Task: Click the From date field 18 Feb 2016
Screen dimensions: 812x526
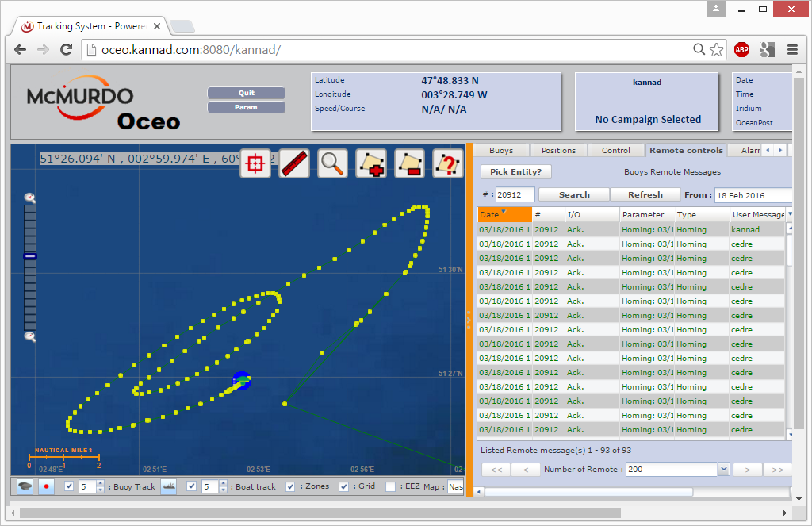Action: (753, 195)
